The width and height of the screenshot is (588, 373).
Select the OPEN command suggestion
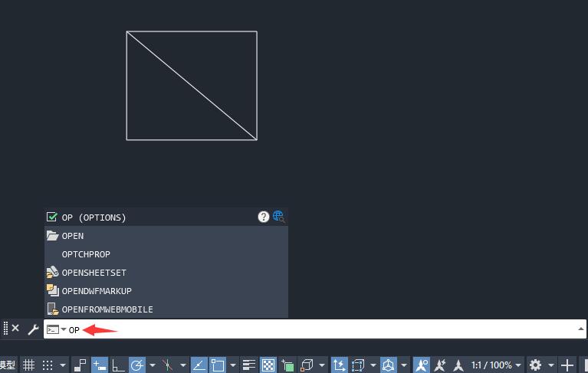tap(166, 236)
